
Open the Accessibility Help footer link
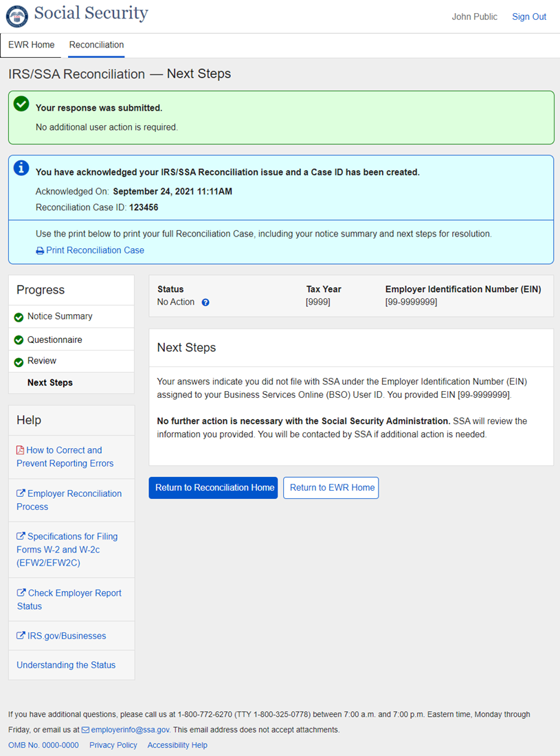pyautogui.click(x=177, y=745)
